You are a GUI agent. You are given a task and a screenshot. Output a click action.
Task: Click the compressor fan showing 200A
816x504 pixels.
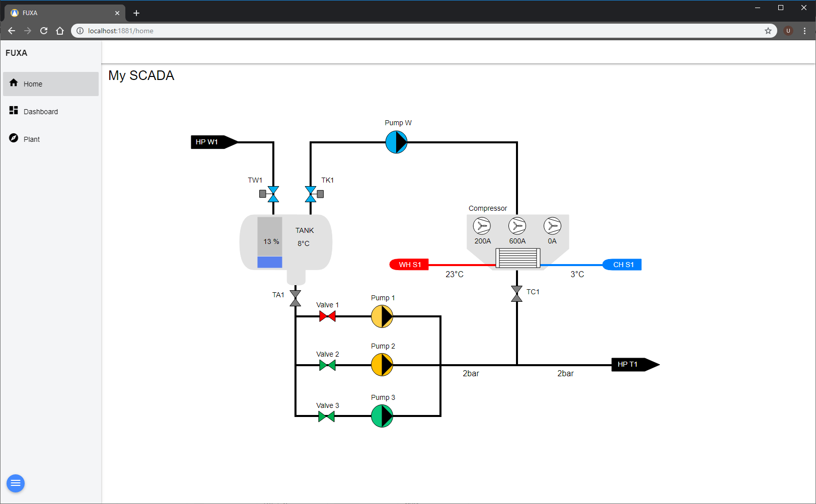pos(482,226)
